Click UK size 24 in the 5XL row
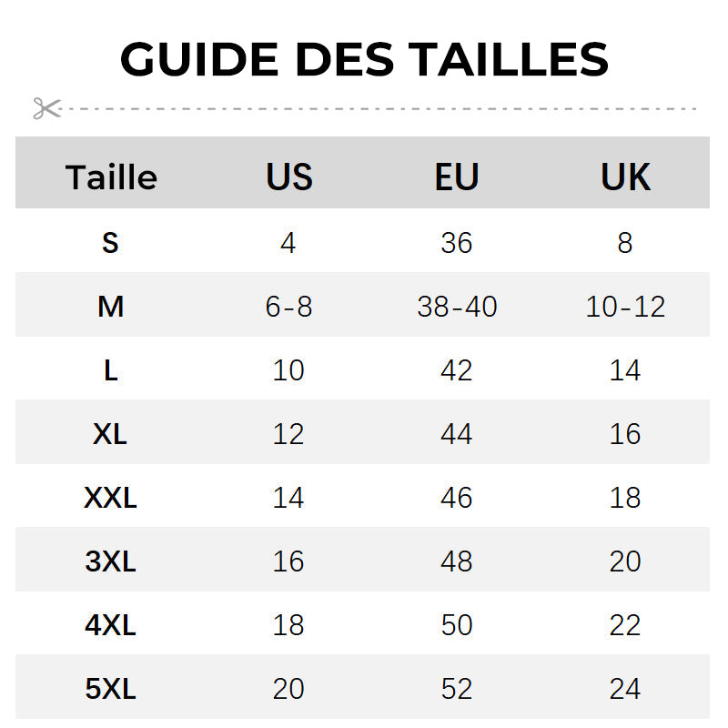 pyautogui.click(x=625, y=689)
